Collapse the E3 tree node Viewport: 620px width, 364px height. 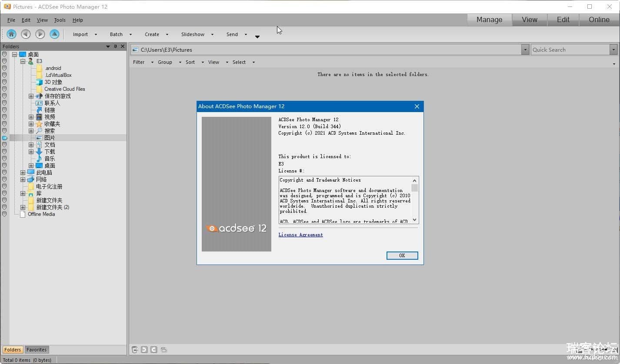23,61
